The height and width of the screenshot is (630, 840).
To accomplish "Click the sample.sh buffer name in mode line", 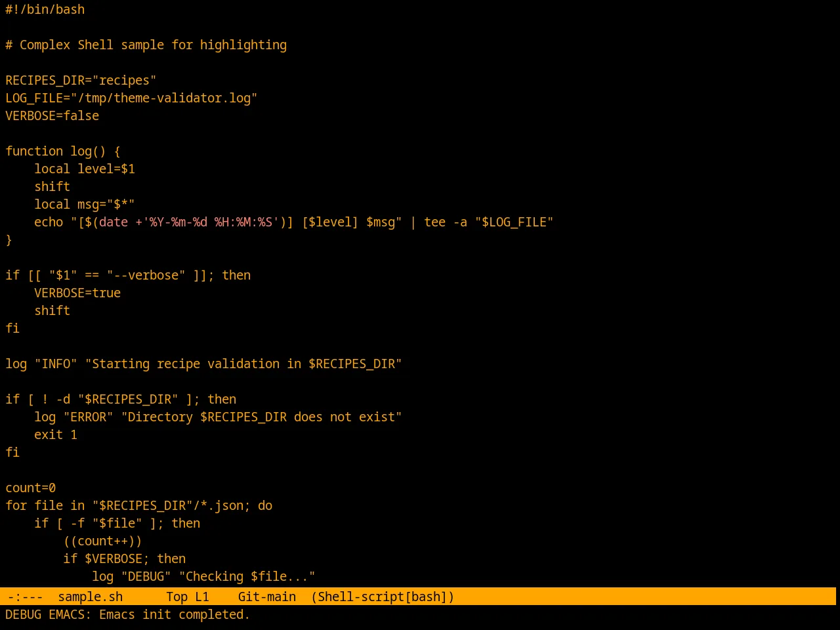I will (90, 597).
